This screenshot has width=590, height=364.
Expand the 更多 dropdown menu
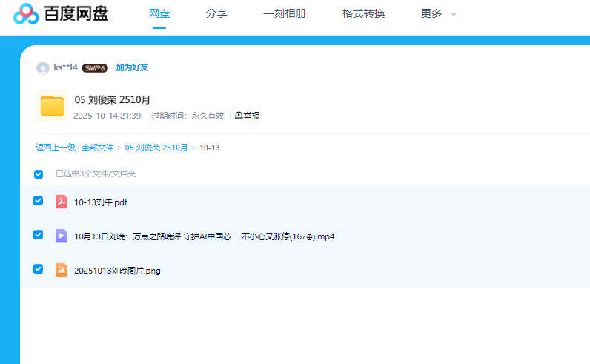click(x=438, y=14)
